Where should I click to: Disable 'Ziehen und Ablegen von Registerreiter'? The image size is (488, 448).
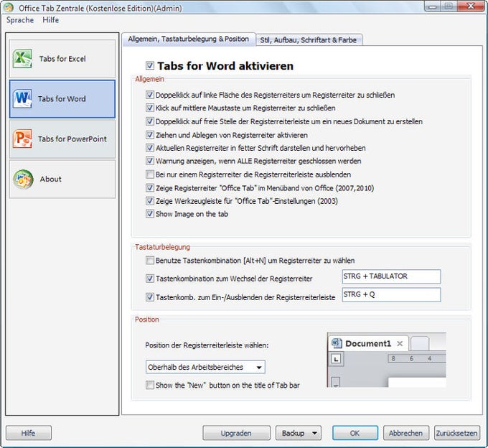150,135
